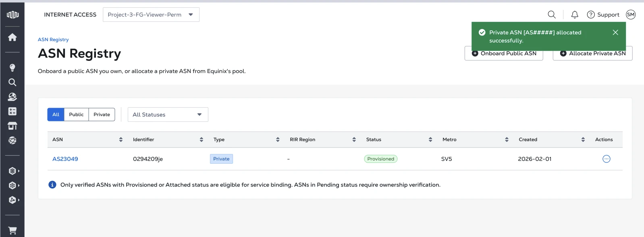Open the lightbulb insights icon in sidebar
The image size is (644, 237).
click(x=12, y=68)
